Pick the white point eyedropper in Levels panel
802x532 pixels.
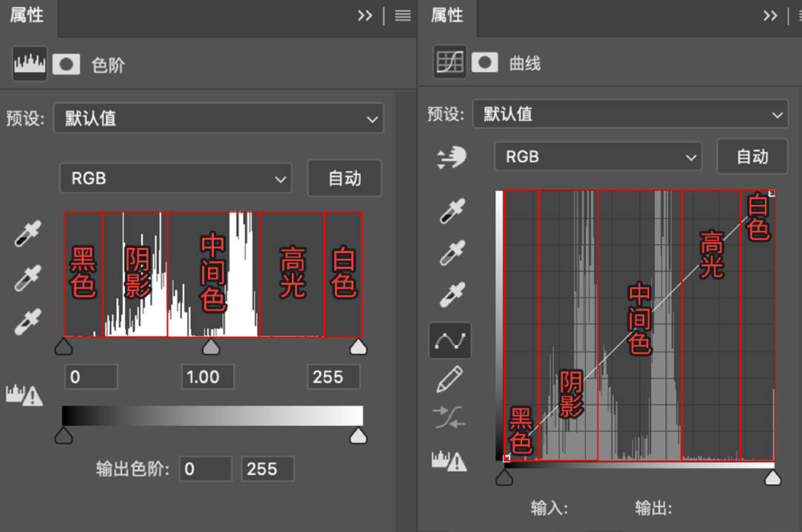click(x=27, y=322)
